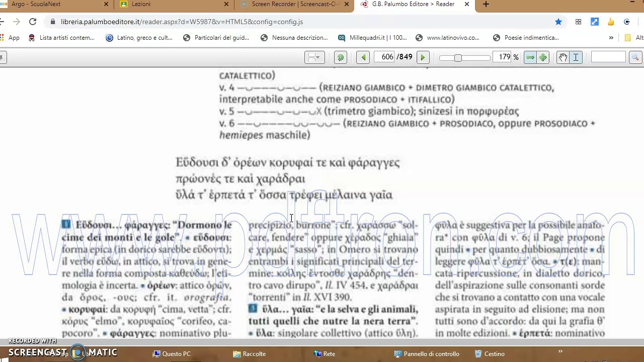The height and width of the screenshot is (362, 644).
Task: Click Greek line 'πρώονές τε καὶ χαράδραι'
Action: click(240, 179)
